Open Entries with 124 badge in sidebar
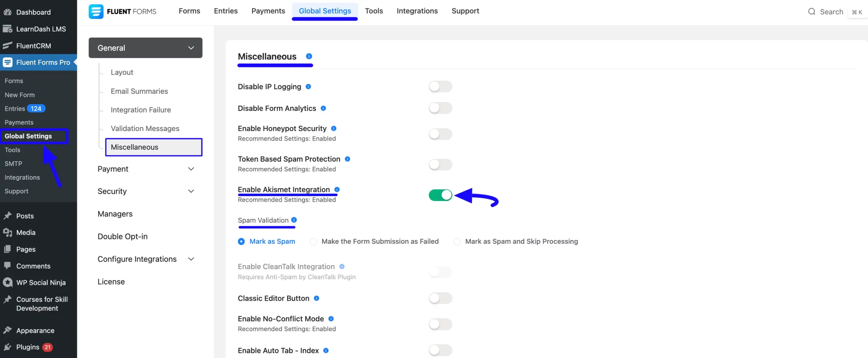The height and width of the screenshot is (358, 868). pyautogui.click(x=25, y=108)
